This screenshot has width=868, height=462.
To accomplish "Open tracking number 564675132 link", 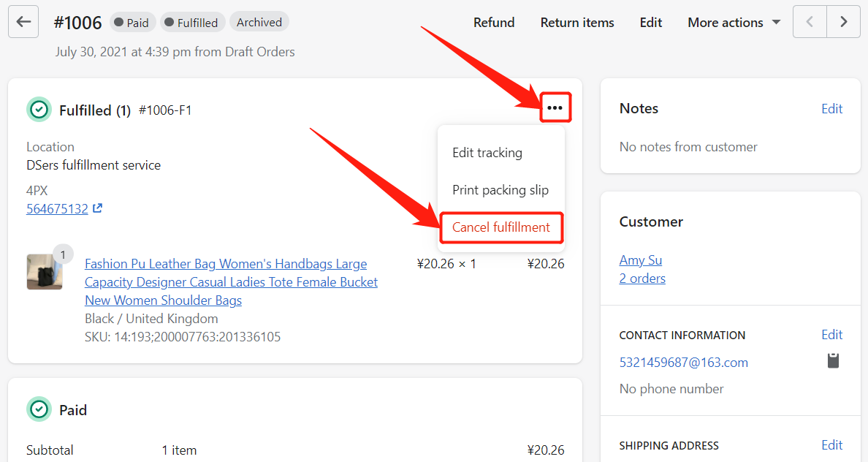I will coord(57,209).
